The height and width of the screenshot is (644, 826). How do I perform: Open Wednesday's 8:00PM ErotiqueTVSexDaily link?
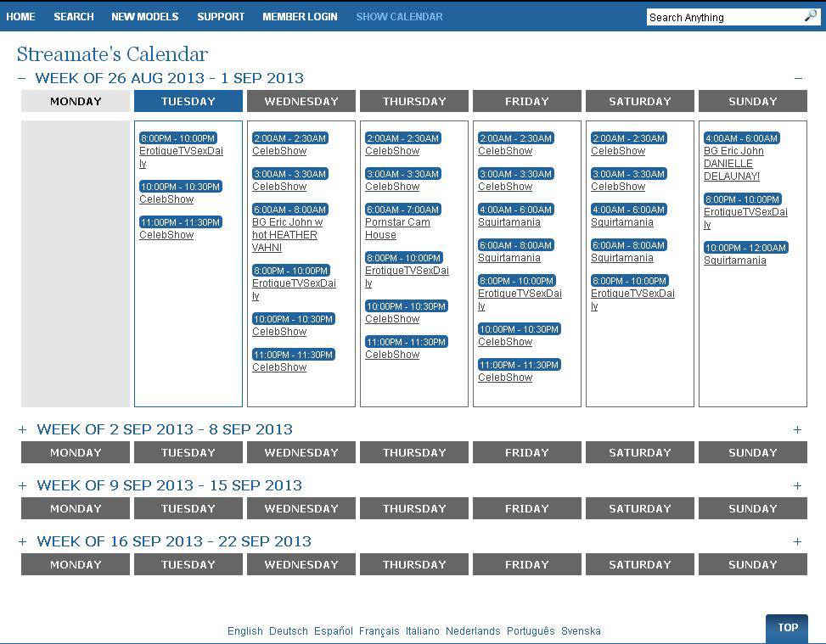pos(294,289)
